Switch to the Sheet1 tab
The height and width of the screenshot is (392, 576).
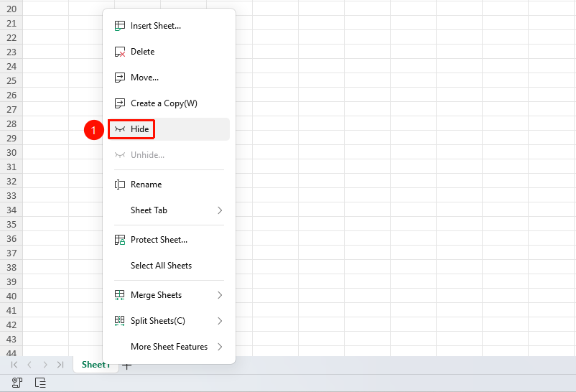click(96, 365)
